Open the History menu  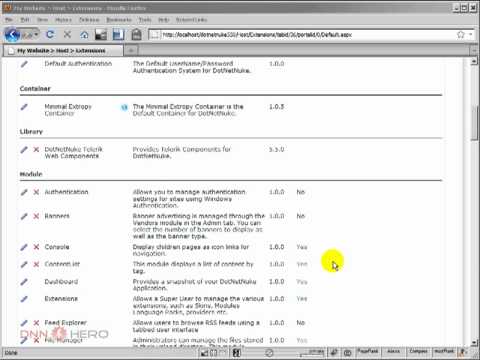(63, 20)
